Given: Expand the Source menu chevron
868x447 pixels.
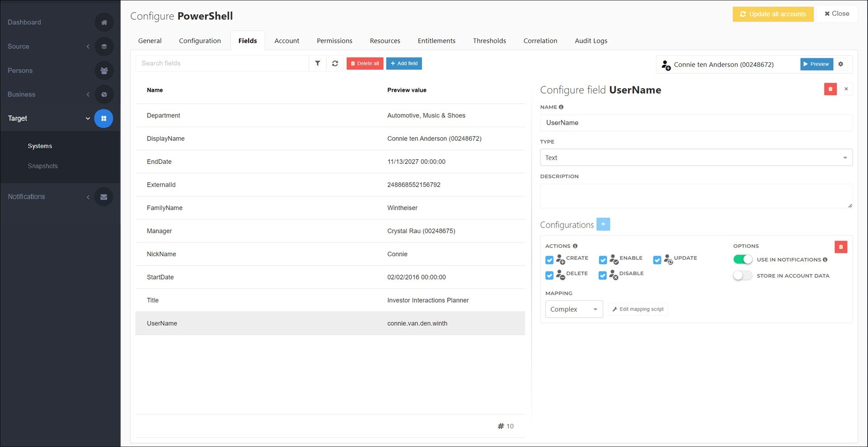Looking at the screenshot, I should click(88, 46).
